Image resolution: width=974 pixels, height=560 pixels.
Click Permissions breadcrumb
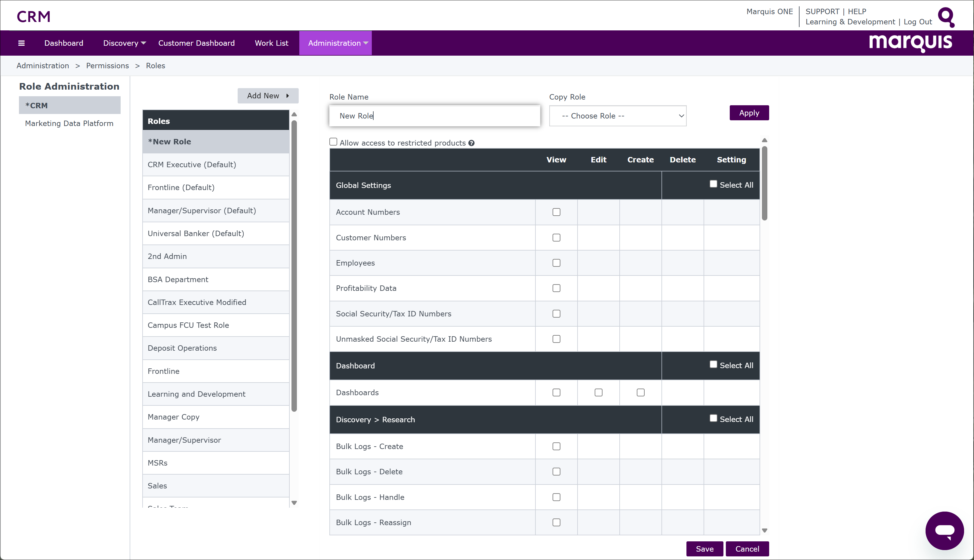107,66
